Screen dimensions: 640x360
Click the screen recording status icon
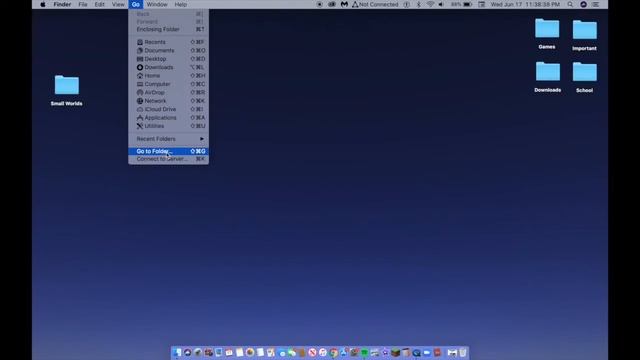320,4
